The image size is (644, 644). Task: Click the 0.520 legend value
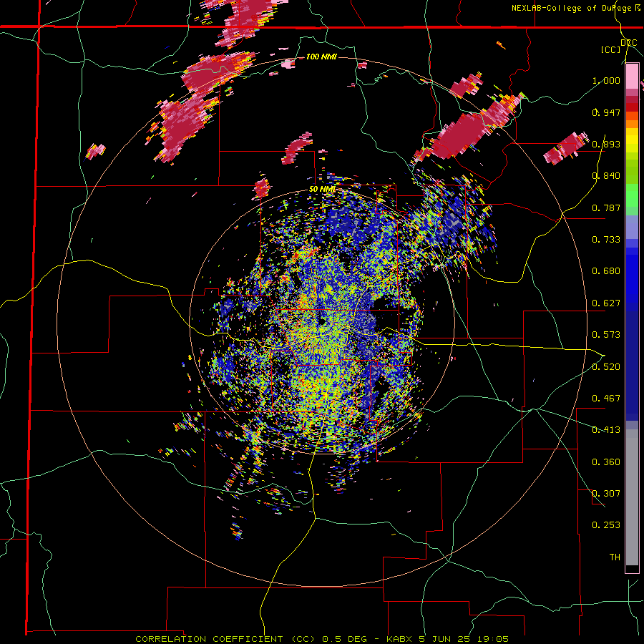click(606, 367)
